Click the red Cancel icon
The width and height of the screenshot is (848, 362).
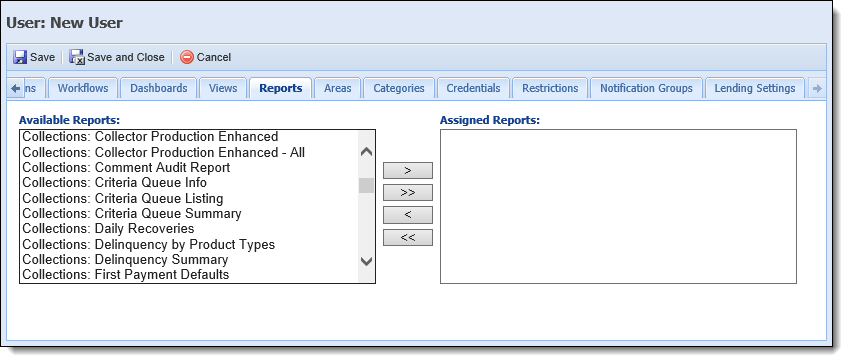[x=187, y=57]
